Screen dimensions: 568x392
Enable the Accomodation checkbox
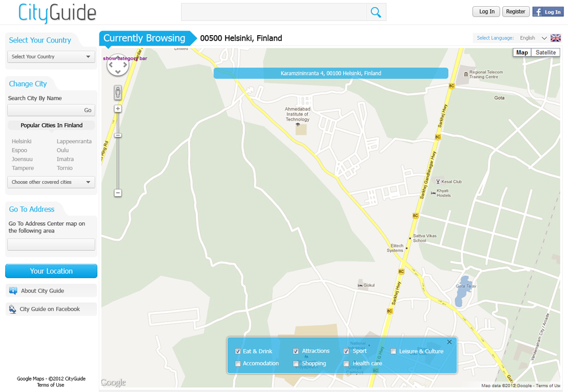tap(237, 364)
